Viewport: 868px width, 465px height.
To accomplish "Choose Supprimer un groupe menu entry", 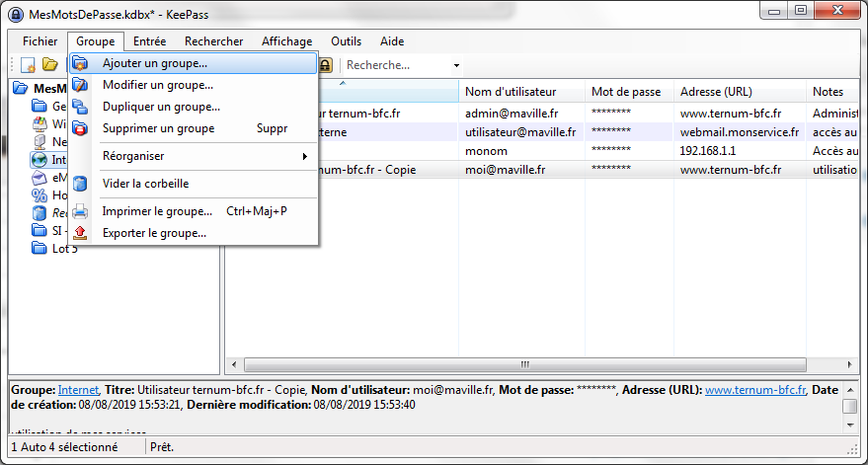I will [x=158, y=128].
